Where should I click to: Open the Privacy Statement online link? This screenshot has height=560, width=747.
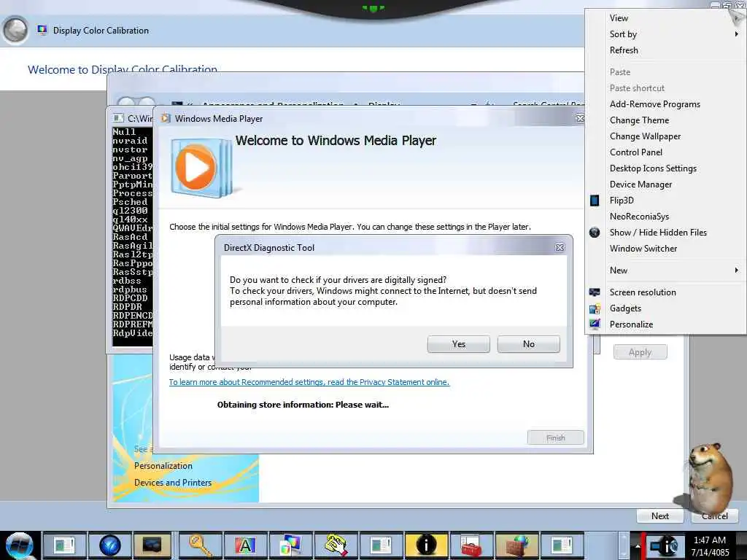(309, 382)
